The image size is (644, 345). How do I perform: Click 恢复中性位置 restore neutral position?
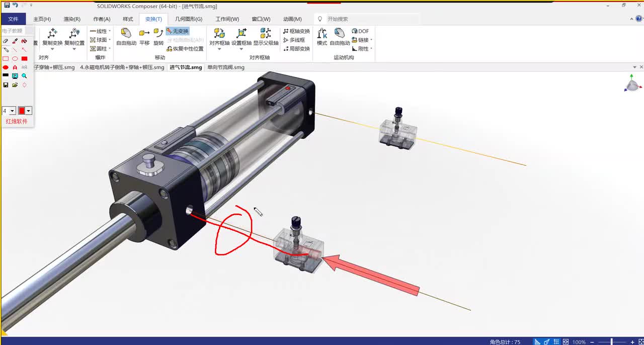[x=185, y=49]
